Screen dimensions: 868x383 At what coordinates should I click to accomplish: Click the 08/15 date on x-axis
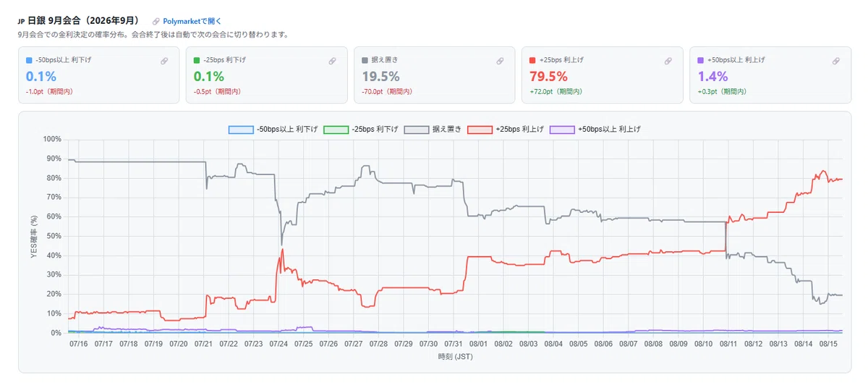click(x=828, y=345)
